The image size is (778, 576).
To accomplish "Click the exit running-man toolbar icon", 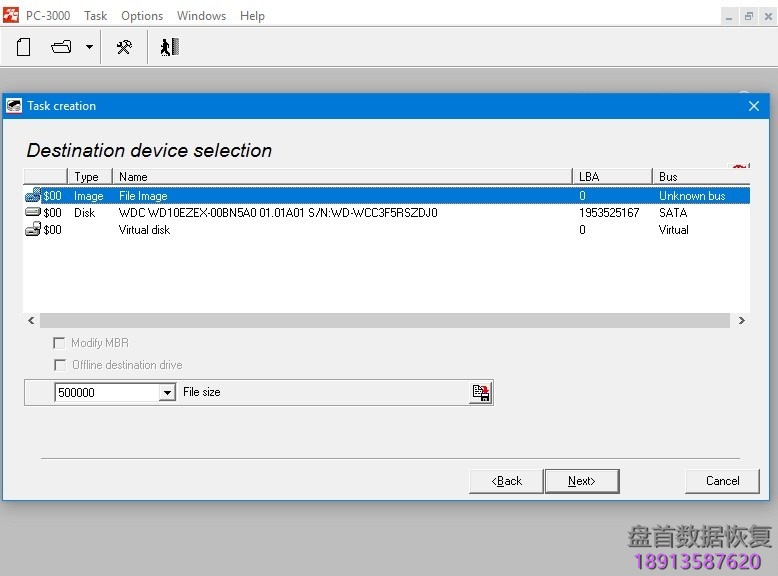I will tap(169, 47).
